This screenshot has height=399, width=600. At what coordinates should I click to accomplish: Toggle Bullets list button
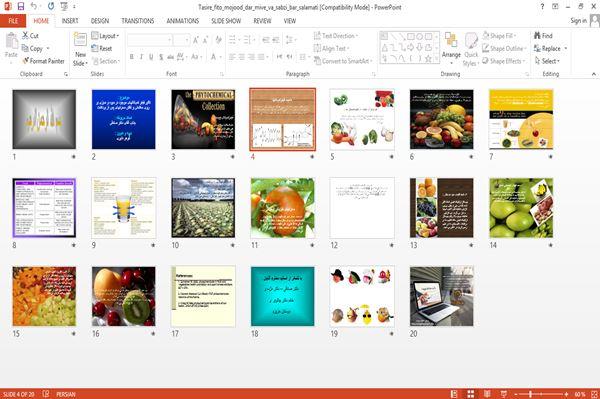233,40
